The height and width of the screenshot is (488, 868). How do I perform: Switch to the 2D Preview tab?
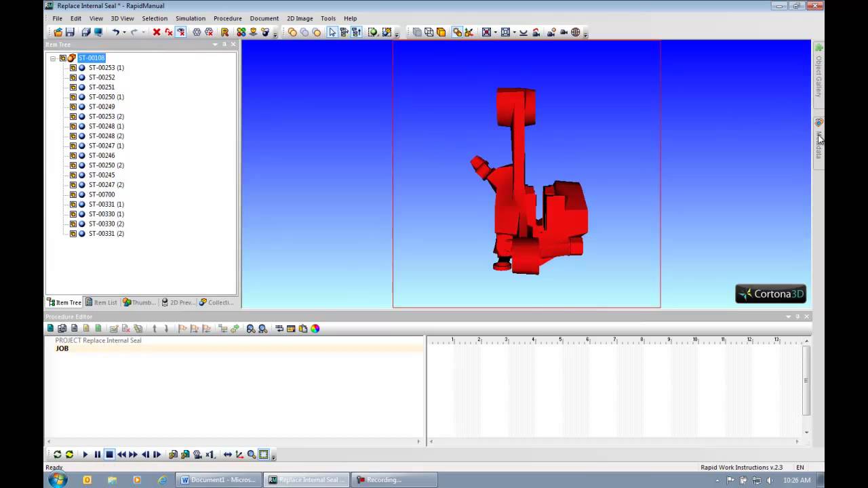pos(178,302)
